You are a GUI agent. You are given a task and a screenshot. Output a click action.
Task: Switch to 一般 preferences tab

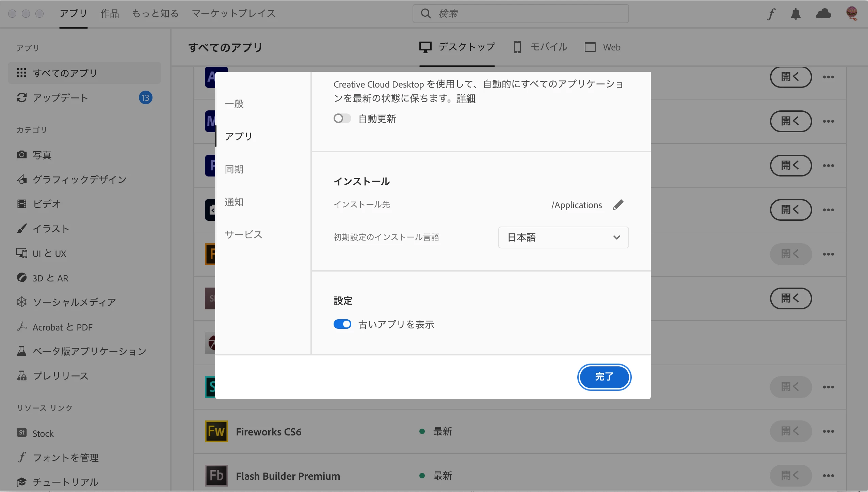(234, 104)
